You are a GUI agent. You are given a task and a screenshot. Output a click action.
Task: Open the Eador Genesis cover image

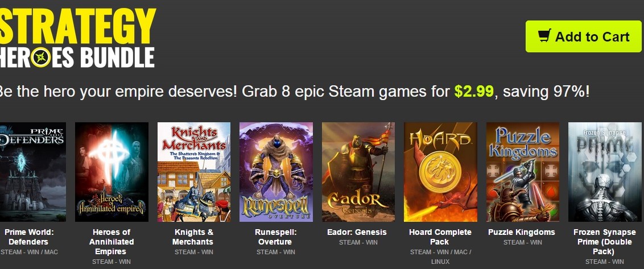click(358, 172)
